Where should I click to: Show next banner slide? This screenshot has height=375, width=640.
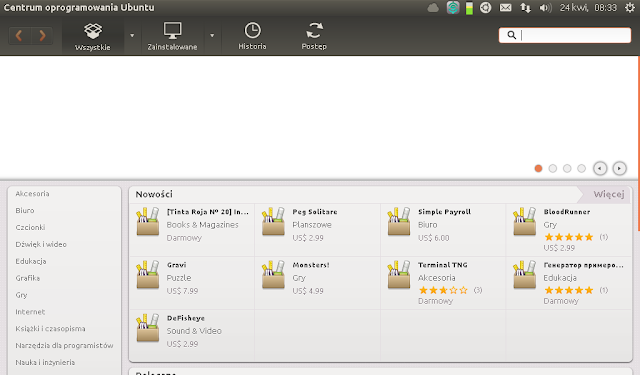[619, 168]
